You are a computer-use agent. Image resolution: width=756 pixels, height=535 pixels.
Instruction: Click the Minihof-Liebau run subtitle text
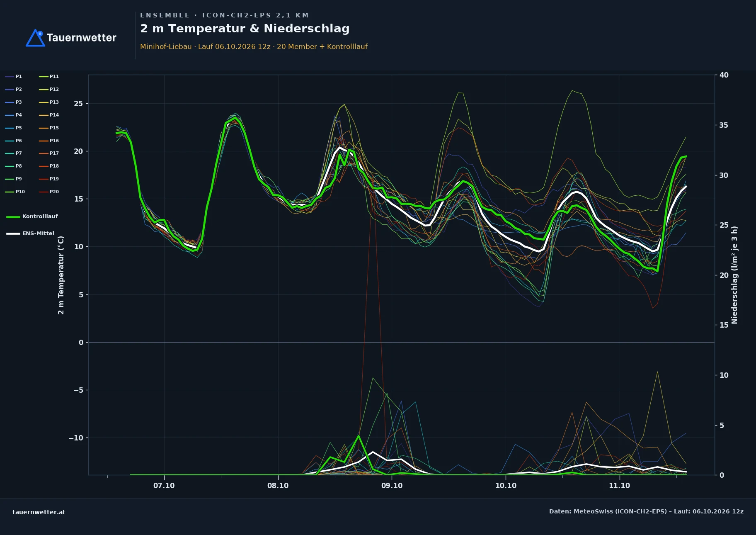point(254,46)
